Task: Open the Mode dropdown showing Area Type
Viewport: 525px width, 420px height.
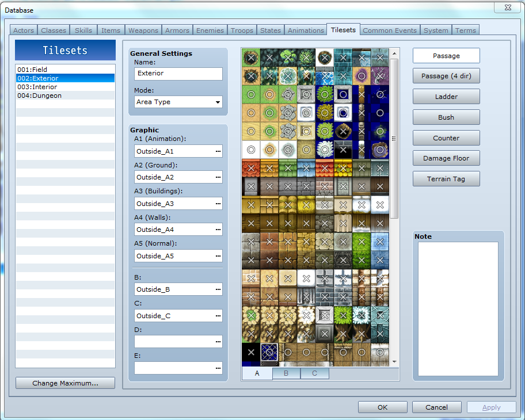Action: tap(219, 102)
